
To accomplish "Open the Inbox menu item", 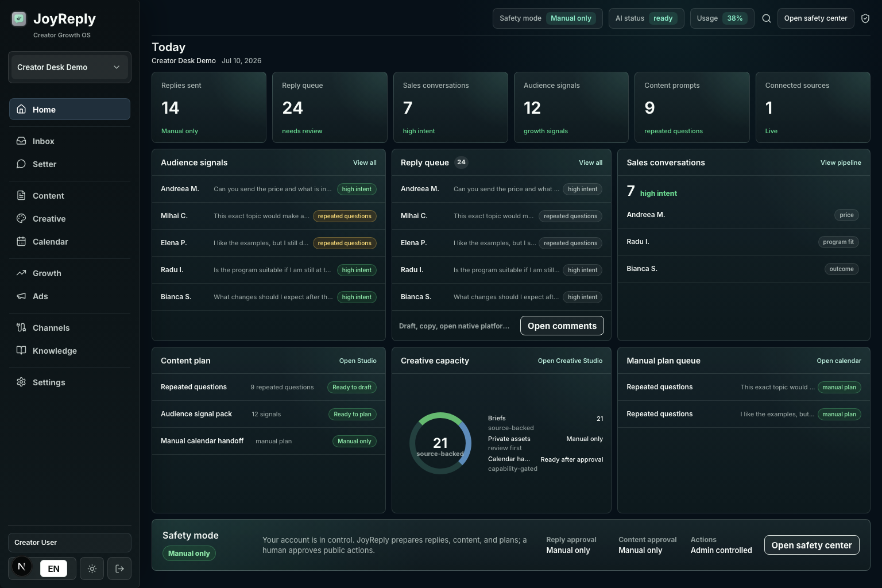I will pyautogui.click(x=69, y=141).
